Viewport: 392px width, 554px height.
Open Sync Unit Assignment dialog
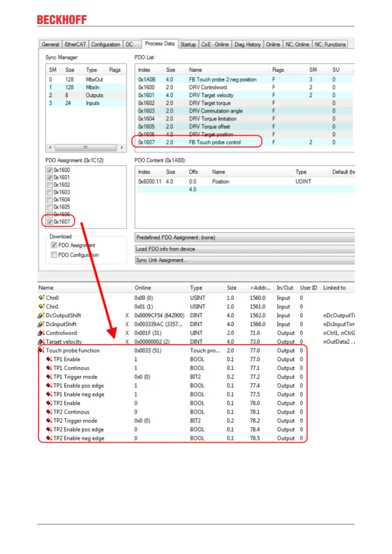tap(245, 260)
